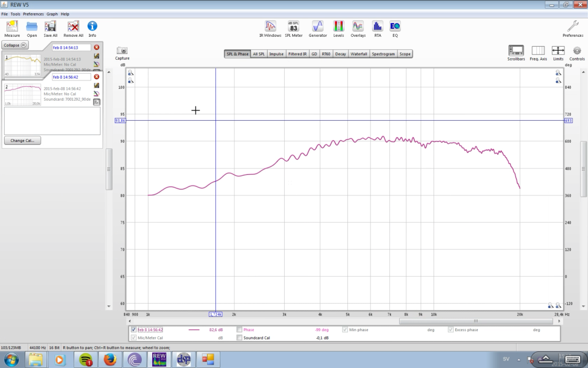
Task: Click the graph vertical scrollbar thumb
Action: pos(583,169)
